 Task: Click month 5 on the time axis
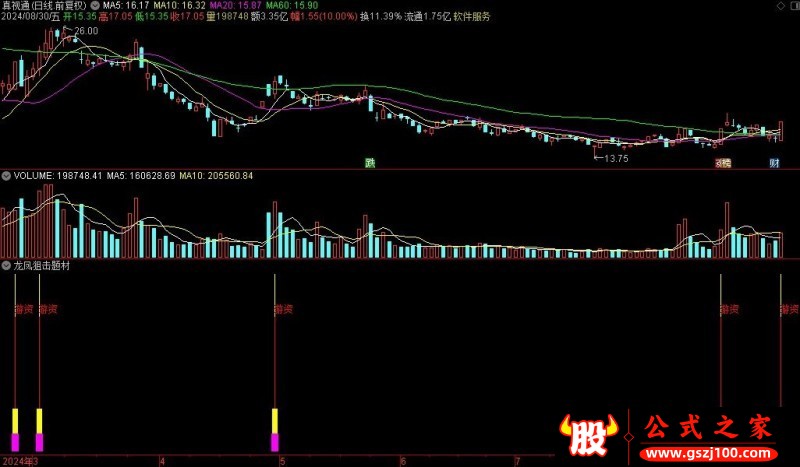[282, 461]
